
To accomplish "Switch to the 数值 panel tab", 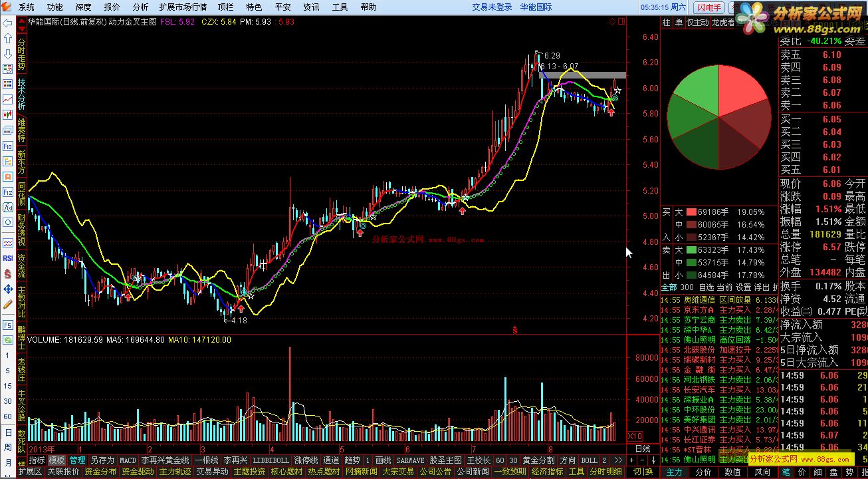I will click(x=732, y=472).
